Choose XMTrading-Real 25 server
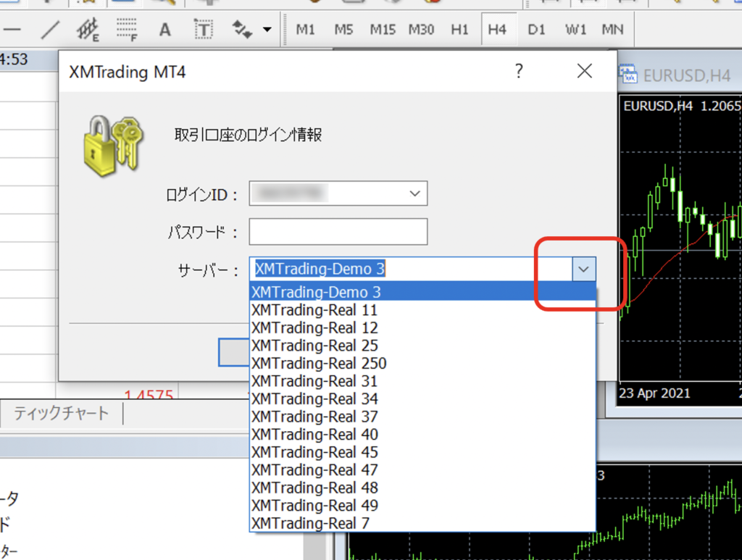The height and width of the screenshot is (560, 742). tap(422, 346)
